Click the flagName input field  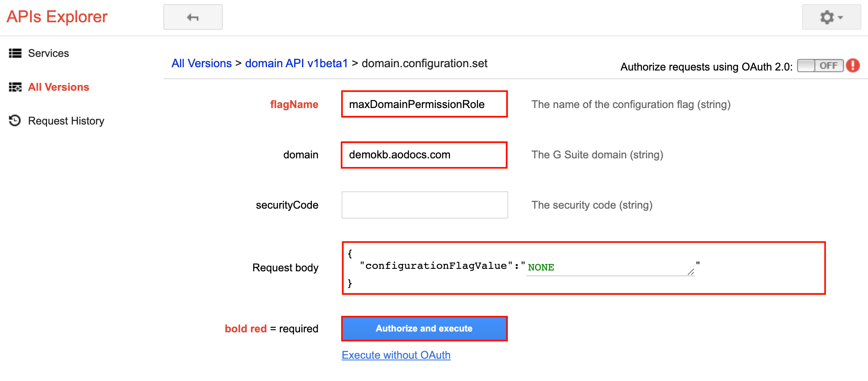(x=425, y=104)
